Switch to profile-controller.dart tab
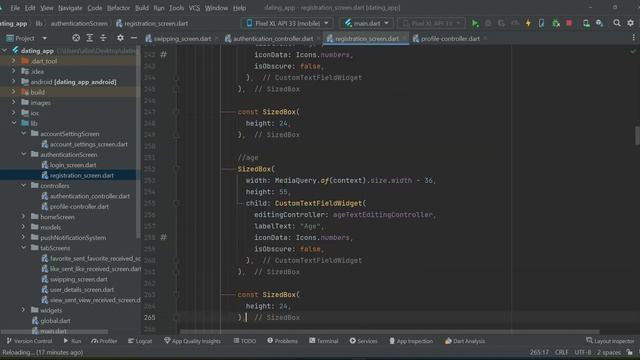This screenshot has height=360, width=640. [x=450, y=38]
